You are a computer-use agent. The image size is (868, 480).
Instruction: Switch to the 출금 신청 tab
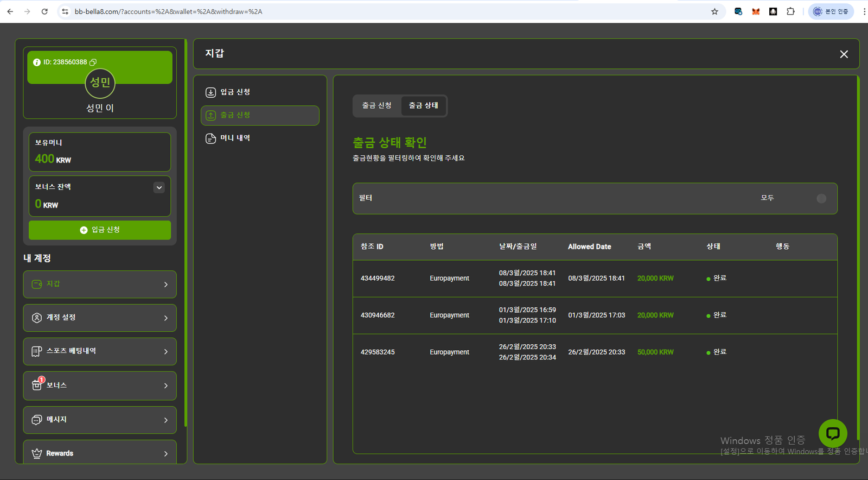click(x=376, y=105)
